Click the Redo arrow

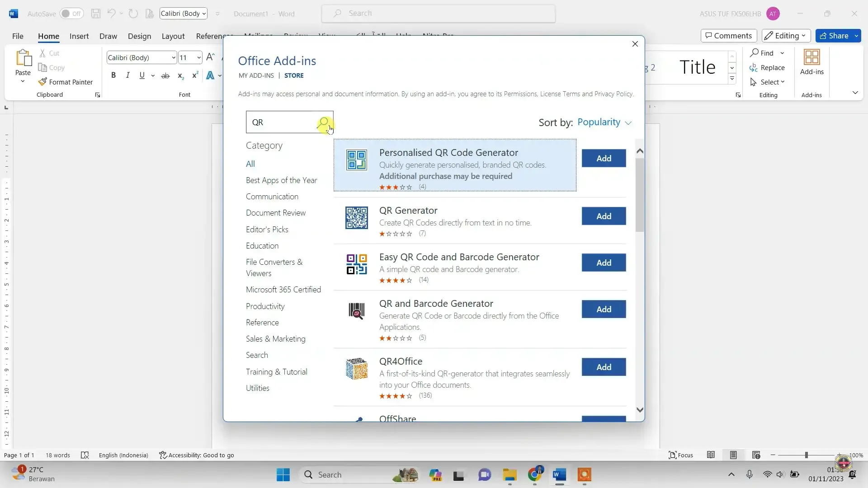point(133,14)
